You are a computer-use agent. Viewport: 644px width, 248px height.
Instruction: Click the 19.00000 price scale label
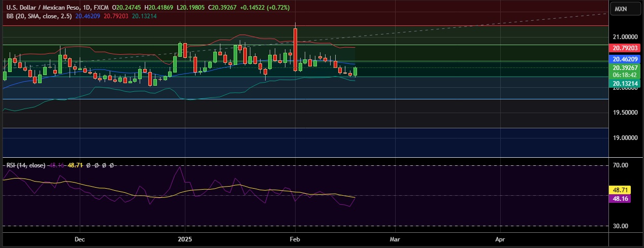pos(625,138)
